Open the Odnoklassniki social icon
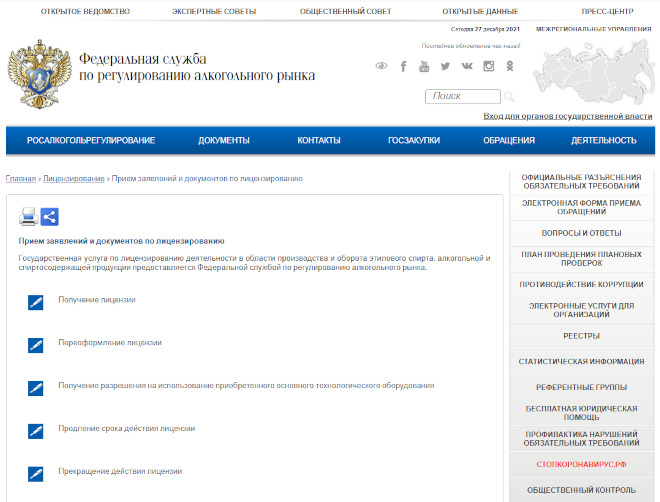Viewport: 660px width, 502px height. 510,66
